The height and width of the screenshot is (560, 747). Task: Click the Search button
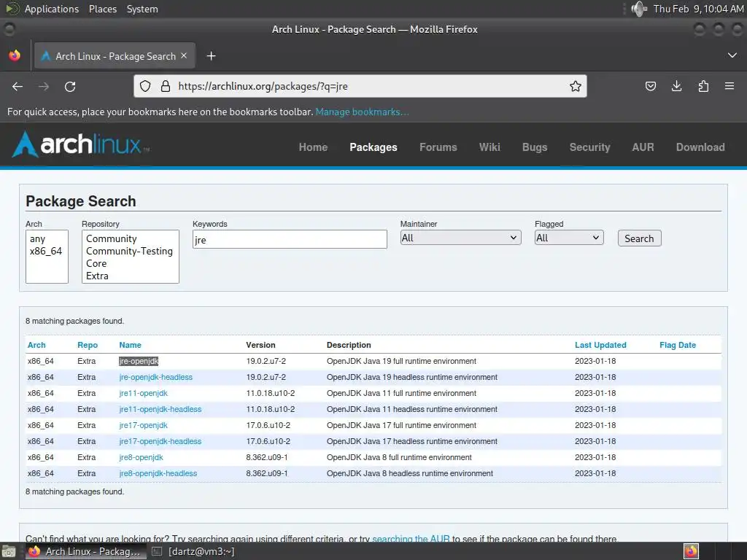point(639,238)
